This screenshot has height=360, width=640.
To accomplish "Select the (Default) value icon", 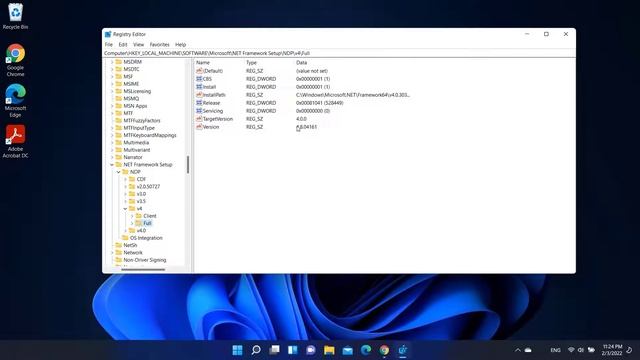I will click(x=199, y=71).
